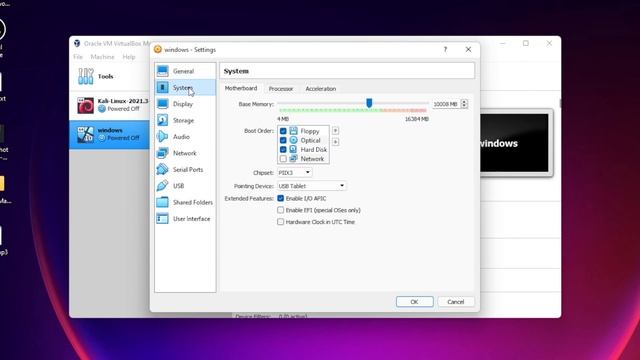Open the Help menu in VirtualBox Manager
The height and width of the screenshot is (360, 640).
click(x=129, y=57)
